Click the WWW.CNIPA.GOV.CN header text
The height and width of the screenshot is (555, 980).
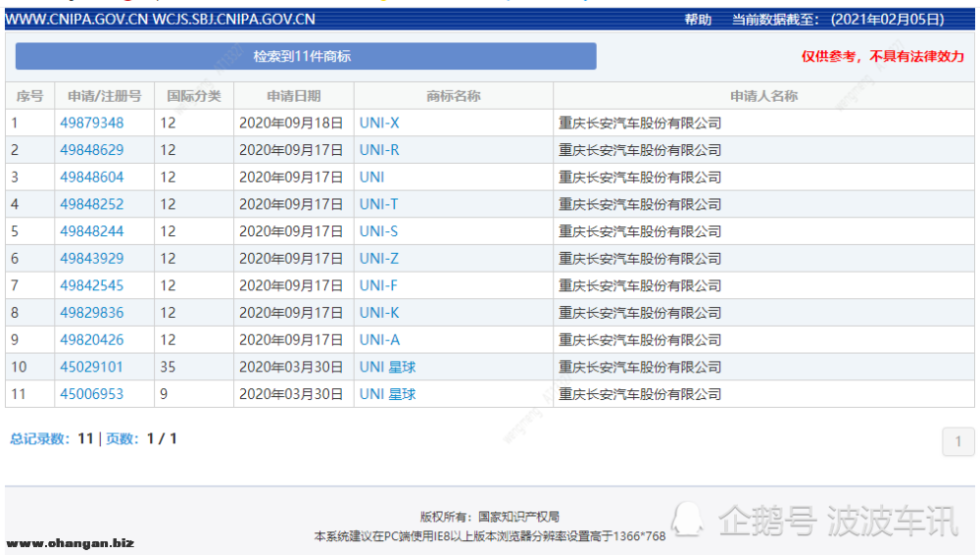tap(76, 20)
